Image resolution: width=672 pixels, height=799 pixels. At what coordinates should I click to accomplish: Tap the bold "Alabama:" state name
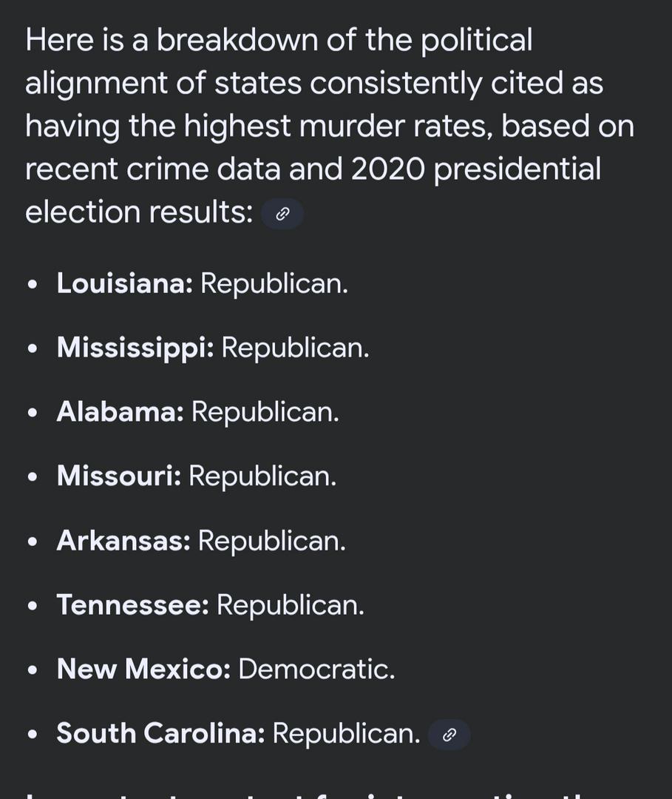pyautogui.click(x=120, y=412)
